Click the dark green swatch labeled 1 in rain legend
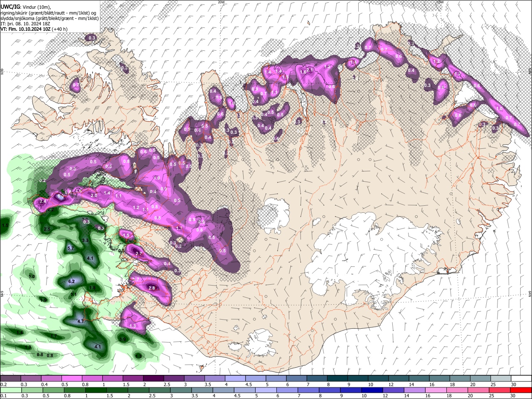This screenshot has height=399, width=532. (96, 390)
